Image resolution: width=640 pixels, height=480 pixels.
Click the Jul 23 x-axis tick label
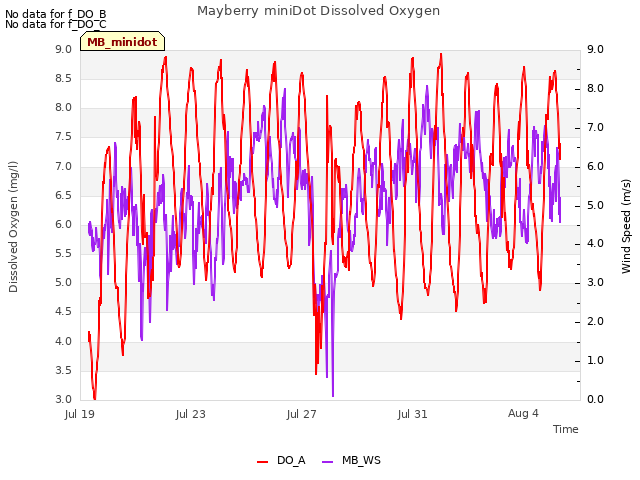[191, 414]
